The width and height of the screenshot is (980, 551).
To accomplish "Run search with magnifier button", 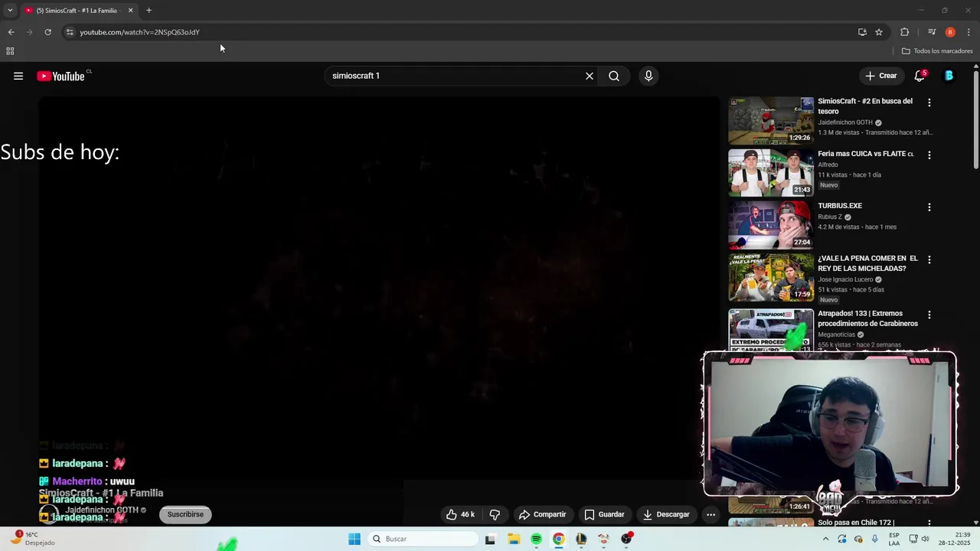I will click(614, 76).
